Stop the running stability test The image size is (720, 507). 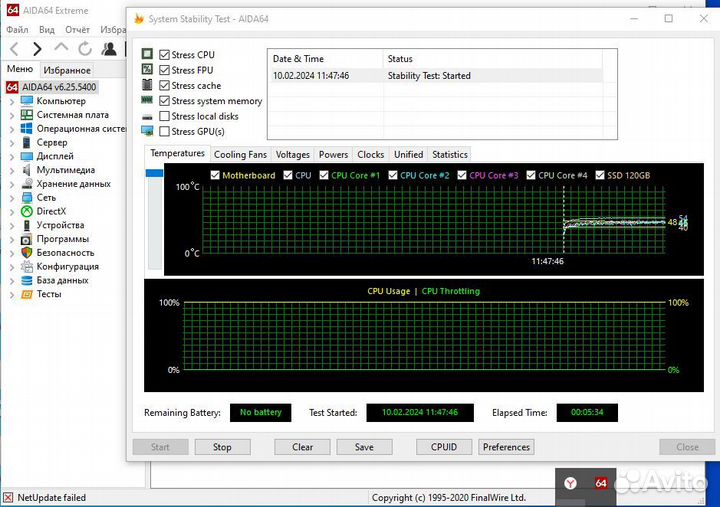click(222, 447)
